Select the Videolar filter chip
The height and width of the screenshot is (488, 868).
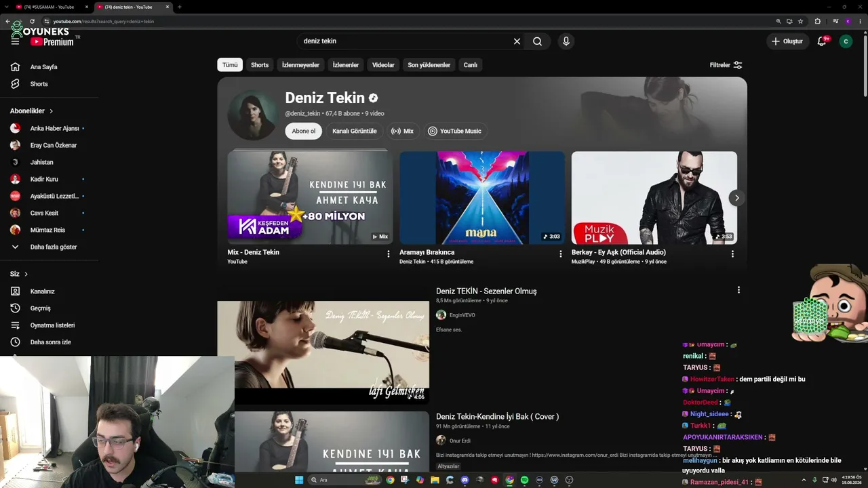pyautogui.click(x=383, y=65)
